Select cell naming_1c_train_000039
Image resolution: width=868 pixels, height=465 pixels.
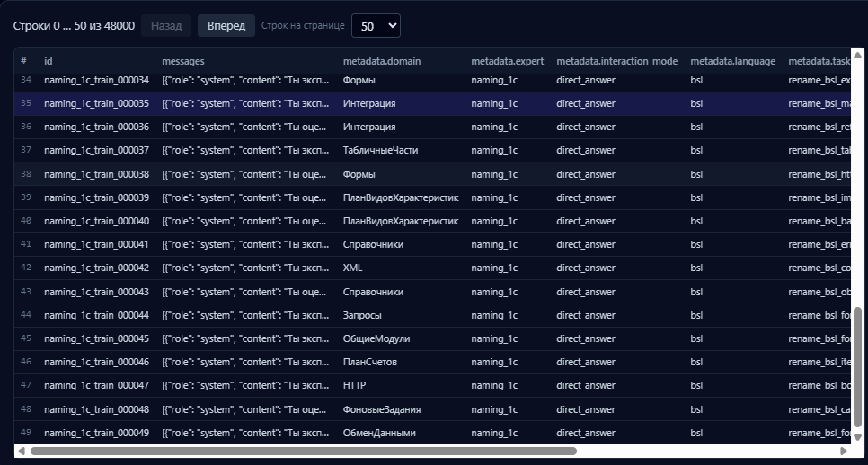[x=96, y=197]
